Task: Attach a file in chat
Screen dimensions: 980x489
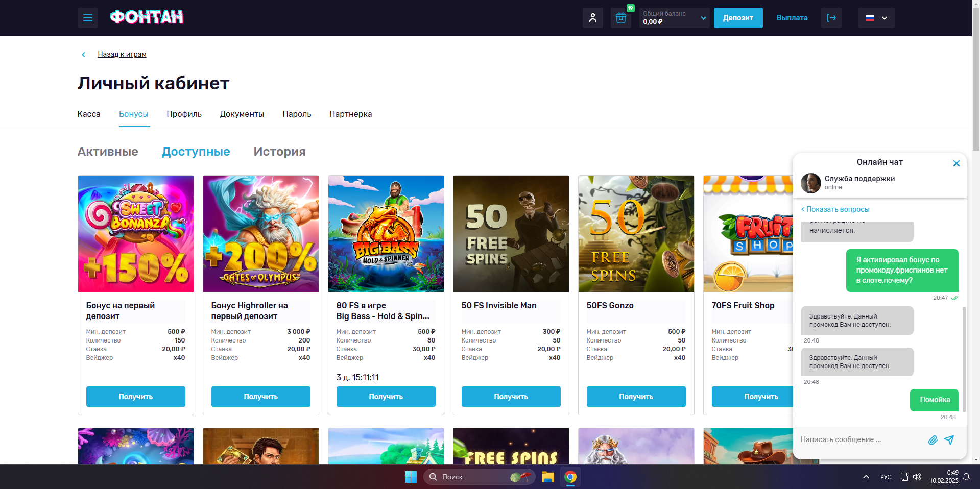Action: 933,440
